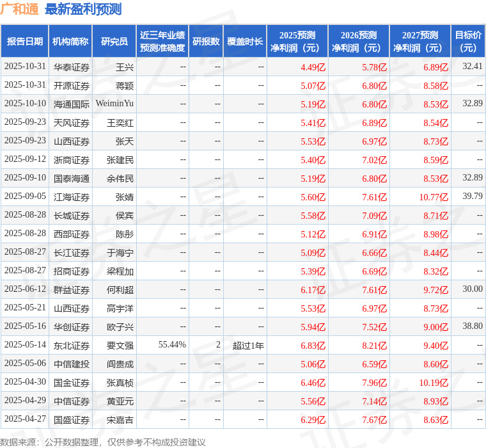Click researcher name 高宇洋

pyautogui.click(x=120, y=308)
